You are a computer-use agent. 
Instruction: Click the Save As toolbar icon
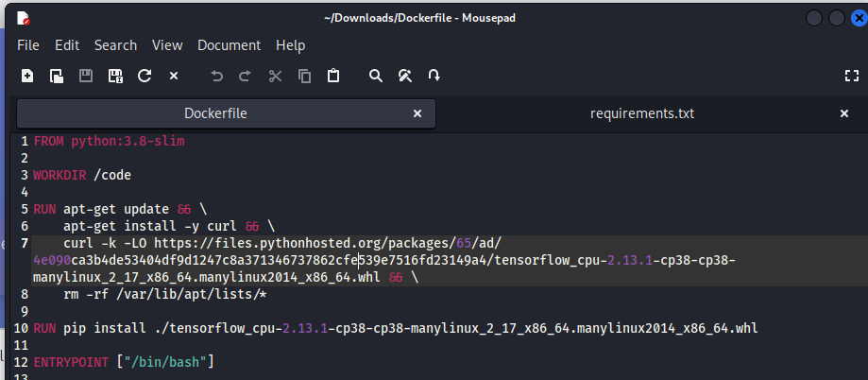pos(115,76)
